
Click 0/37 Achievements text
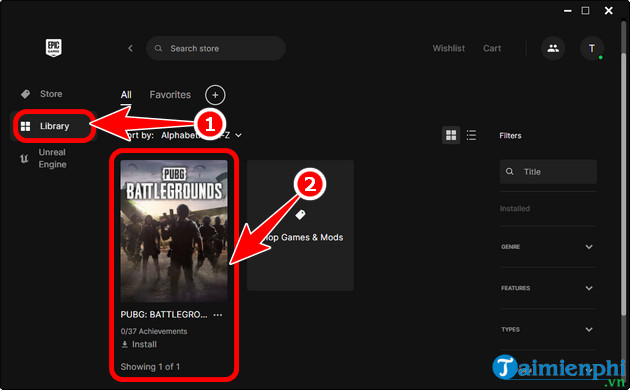[x=154, y=331]
